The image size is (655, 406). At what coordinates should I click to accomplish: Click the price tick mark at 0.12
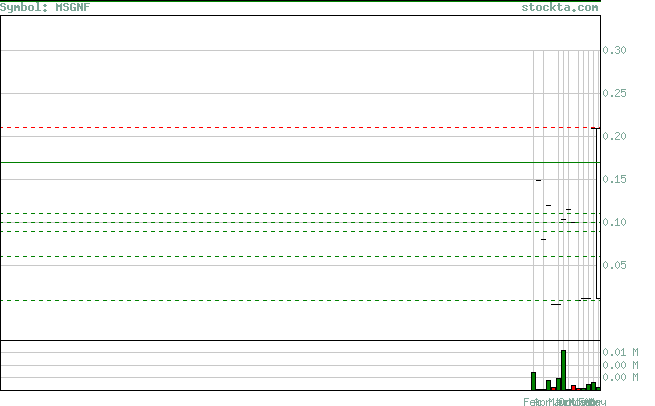[548, 206]
